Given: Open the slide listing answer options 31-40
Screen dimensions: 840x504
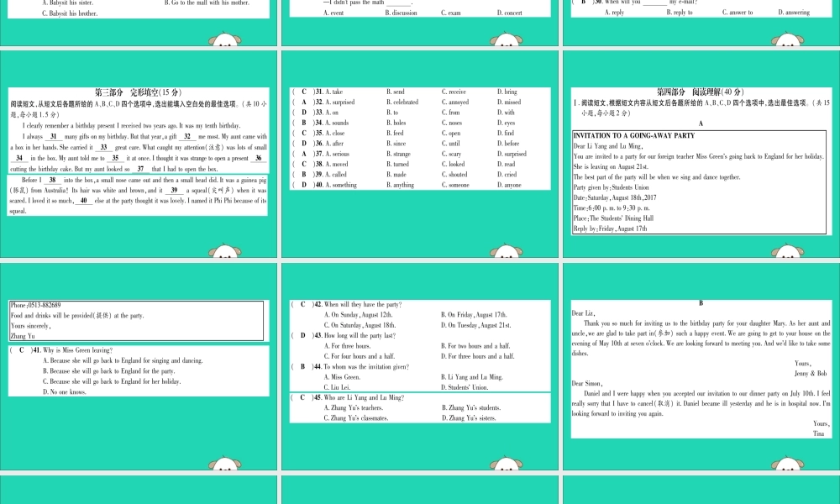Looking at the screenshot, I should click(420, 154).
